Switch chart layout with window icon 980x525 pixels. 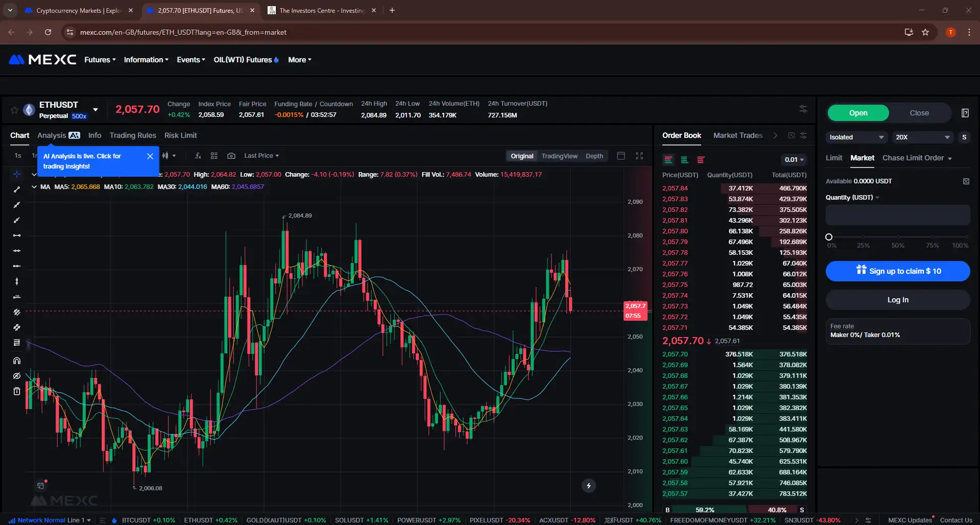click(621, 156)
